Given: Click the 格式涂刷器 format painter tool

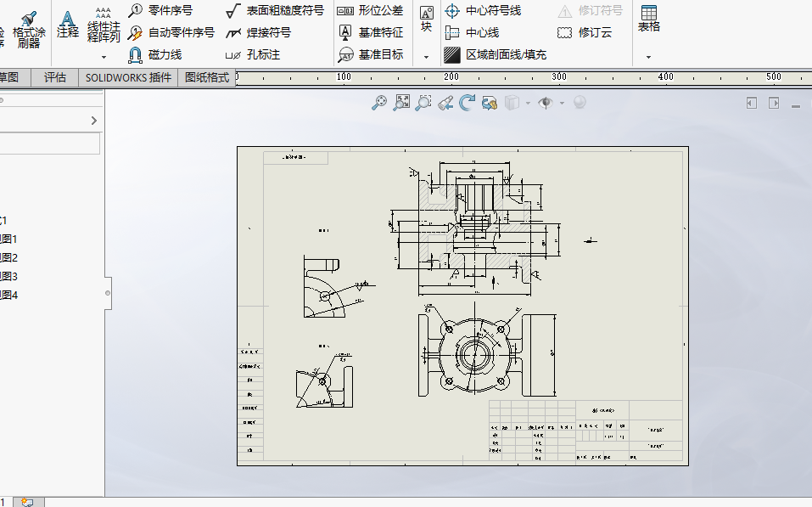Looking at the screenshot, I should [29, 29].
